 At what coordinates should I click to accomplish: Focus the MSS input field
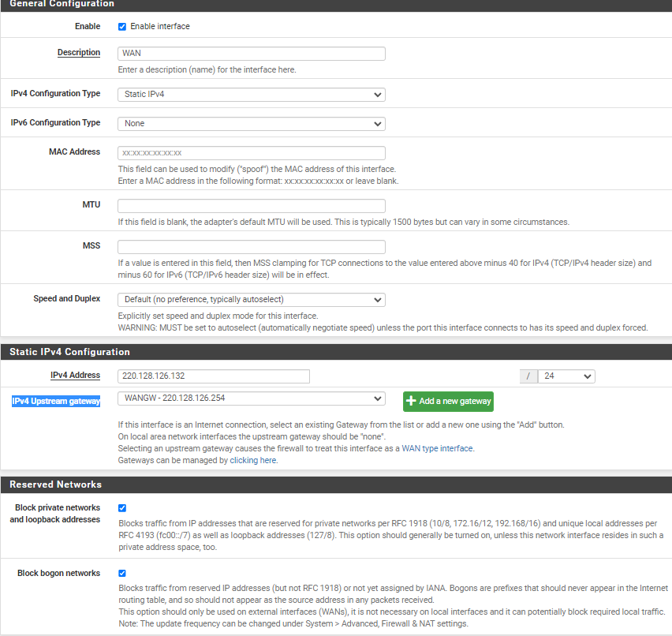[x=251, y=247]
